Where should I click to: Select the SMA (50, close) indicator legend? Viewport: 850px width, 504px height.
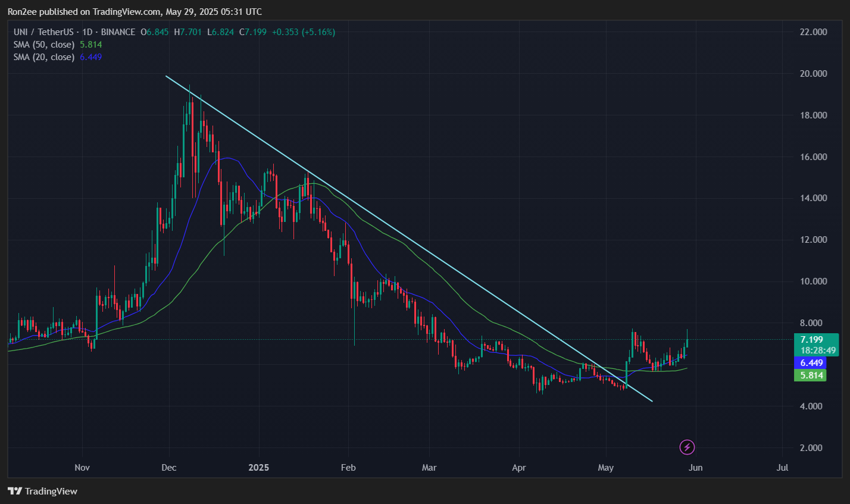[x=44, y=45]
